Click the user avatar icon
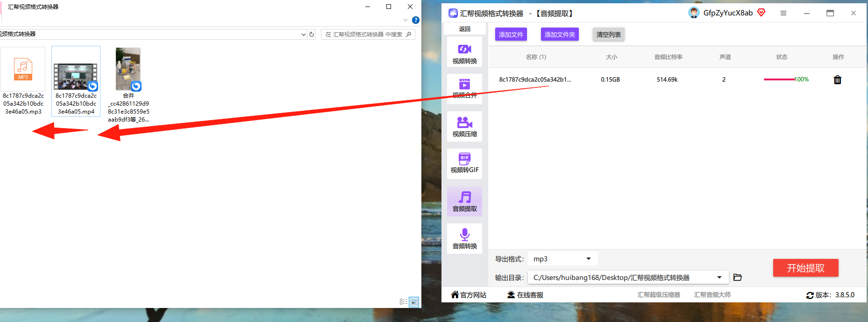This screenshot has width=868, height=322. point(694,13)
